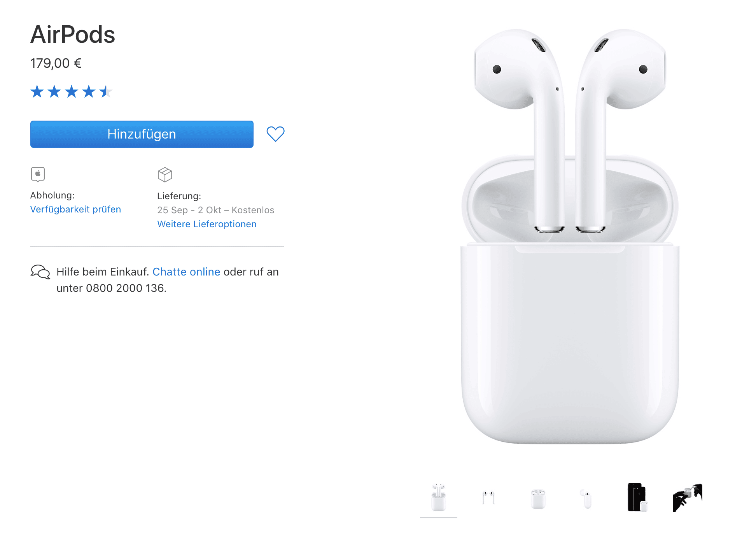Viewport: 756px width, 544px height.
Task: Click the Abholung label
Action: click(52, 195)
